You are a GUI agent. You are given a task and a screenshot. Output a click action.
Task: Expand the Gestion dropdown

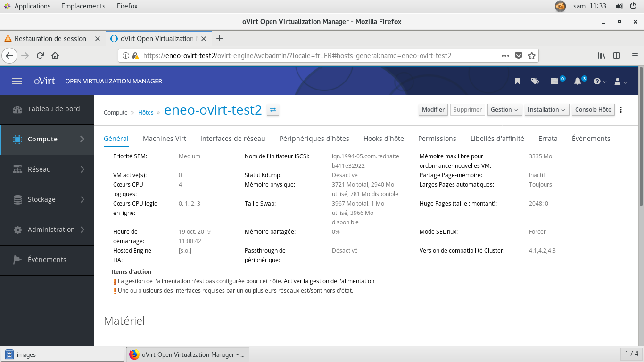point(504,110)
